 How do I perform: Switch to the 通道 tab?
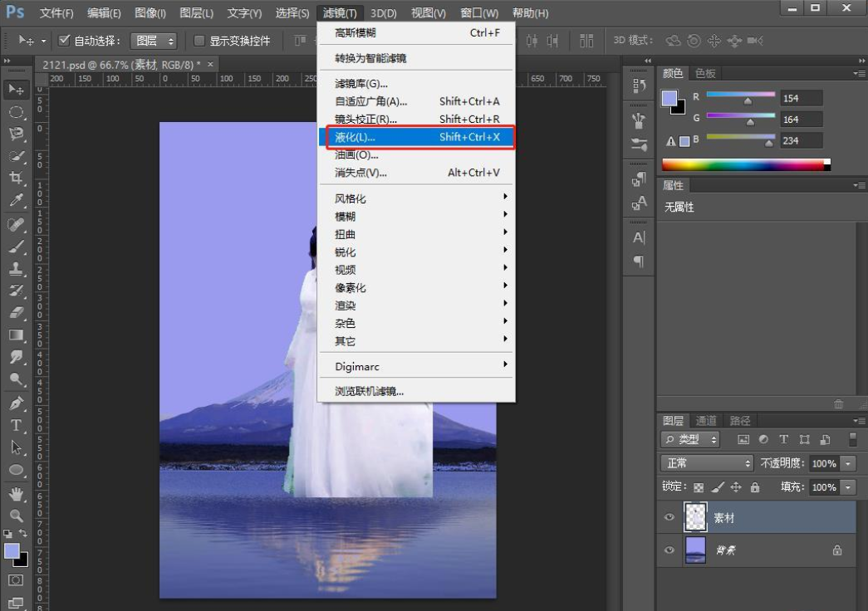coord(706,421)
